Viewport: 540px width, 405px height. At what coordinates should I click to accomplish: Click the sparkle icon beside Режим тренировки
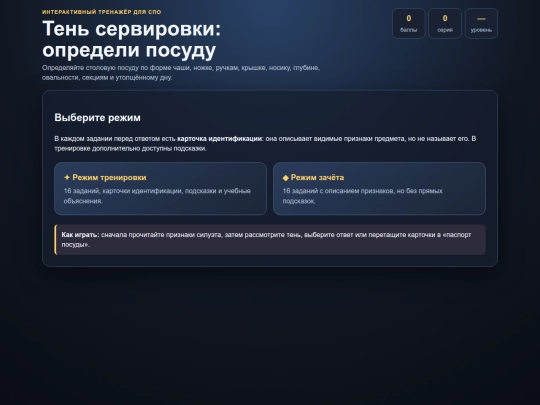67,177
